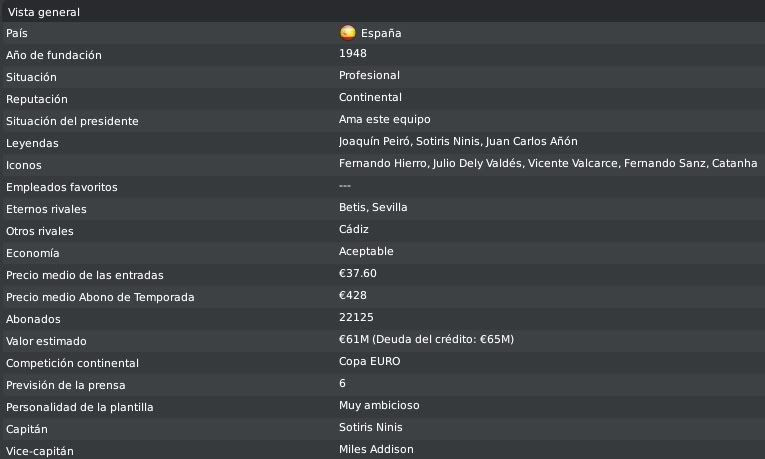Viewport: 765px width, 459px height.
Task: Open Juan Carlos Añón's profile
Action: pos(532,141)
